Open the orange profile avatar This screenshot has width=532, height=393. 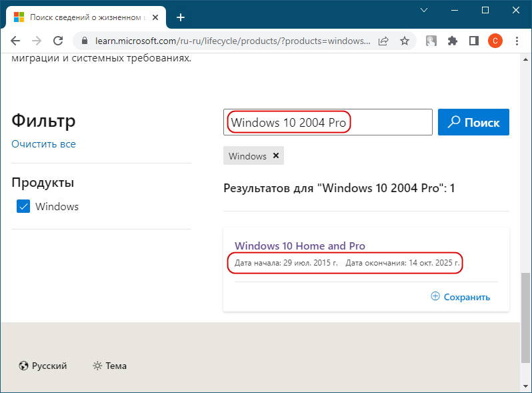(x=495, y=41)
